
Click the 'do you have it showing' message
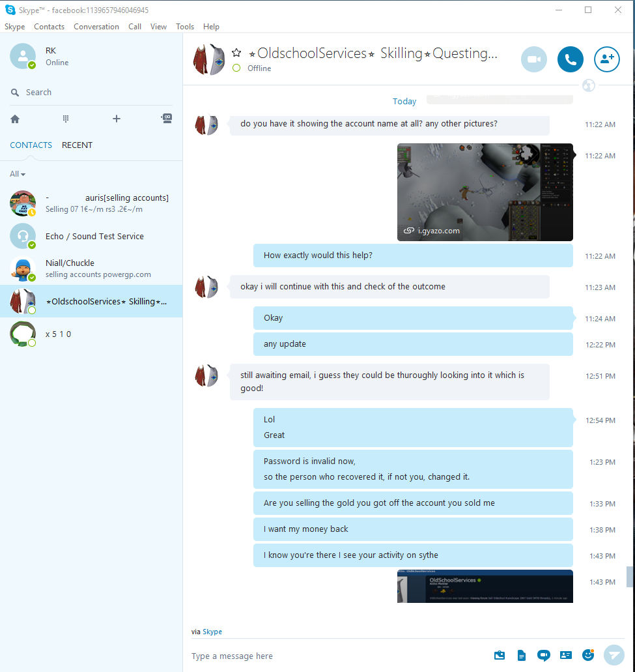point(389,125)
